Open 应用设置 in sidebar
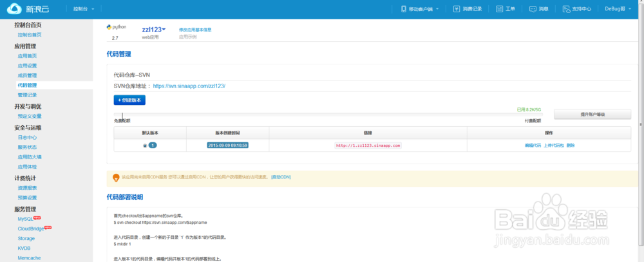 click(27, 66)
